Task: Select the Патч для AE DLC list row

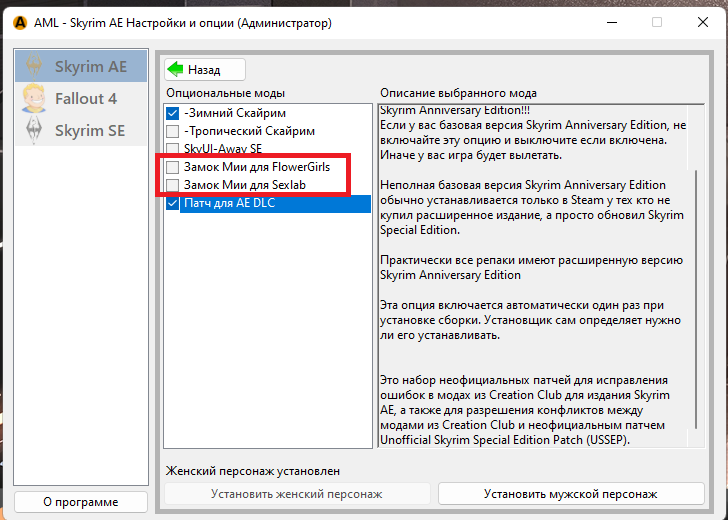Action: click(270, 204)
